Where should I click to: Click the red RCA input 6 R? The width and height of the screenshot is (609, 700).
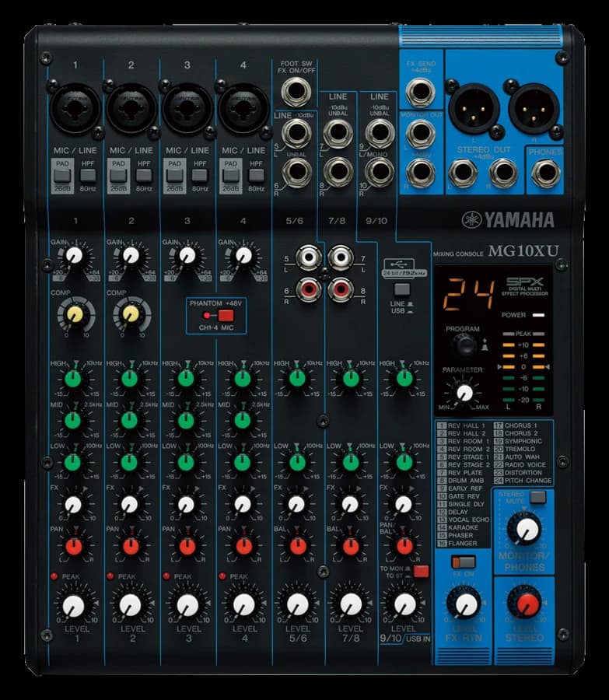(x=309, y=290)
